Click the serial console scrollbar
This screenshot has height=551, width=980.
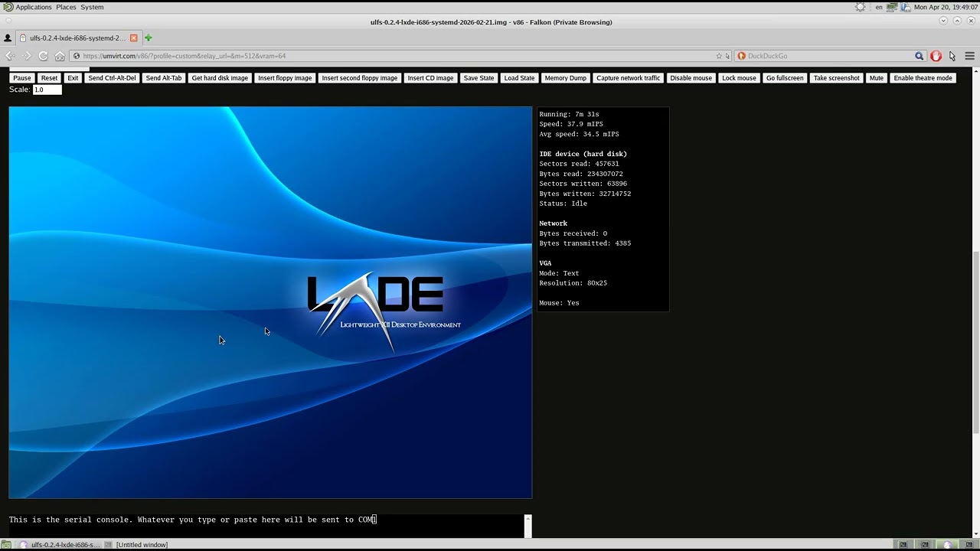528,525
